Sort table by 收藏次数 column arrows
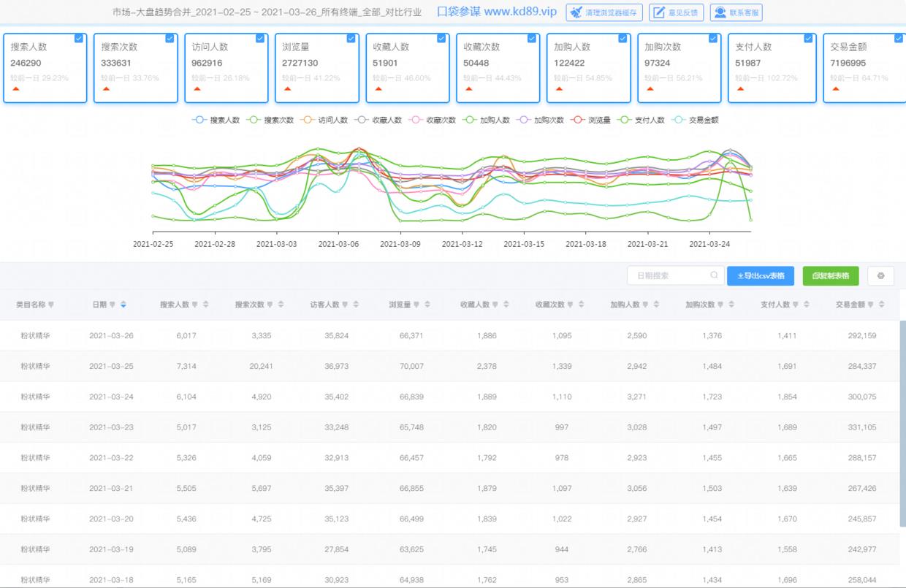Screen dimensions: 906x588 pyautogui.click(x=582, y=305)
